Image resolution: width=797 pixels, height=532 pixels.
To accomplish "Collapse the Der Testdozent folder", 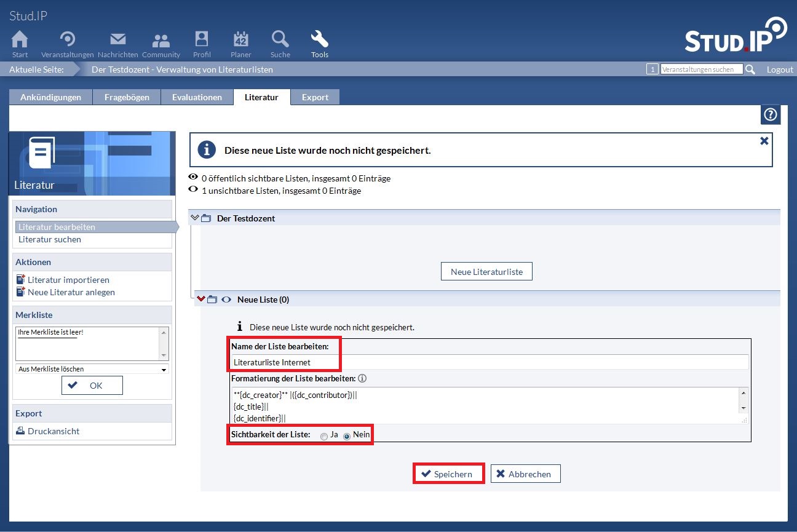I will [196, 218].
